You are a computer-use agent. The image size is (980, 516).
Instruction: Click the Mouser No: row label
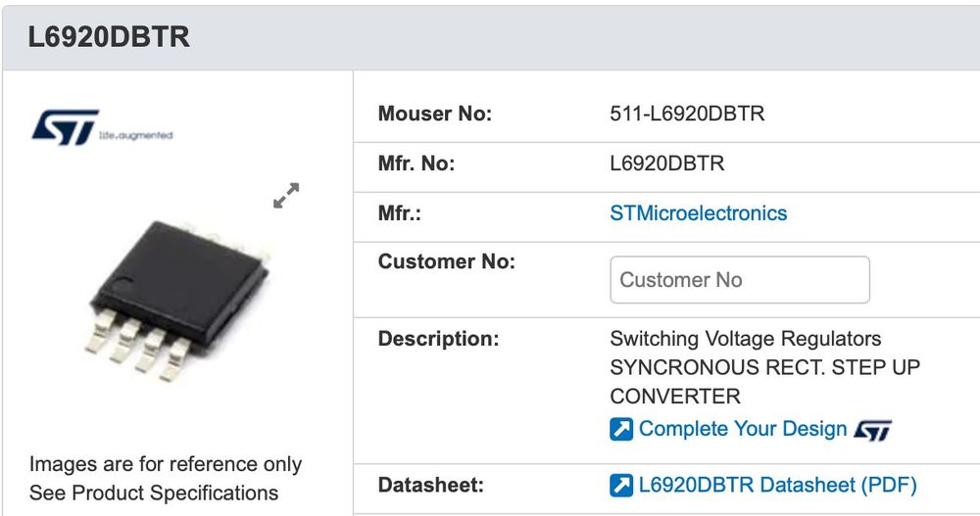click(x=435, y=114)
